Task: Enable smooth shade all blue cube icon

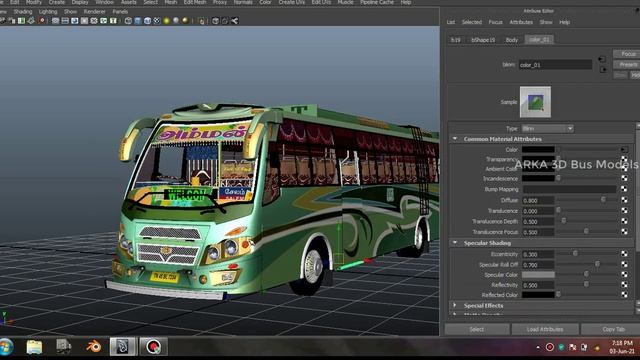Action: coord(138,21)
